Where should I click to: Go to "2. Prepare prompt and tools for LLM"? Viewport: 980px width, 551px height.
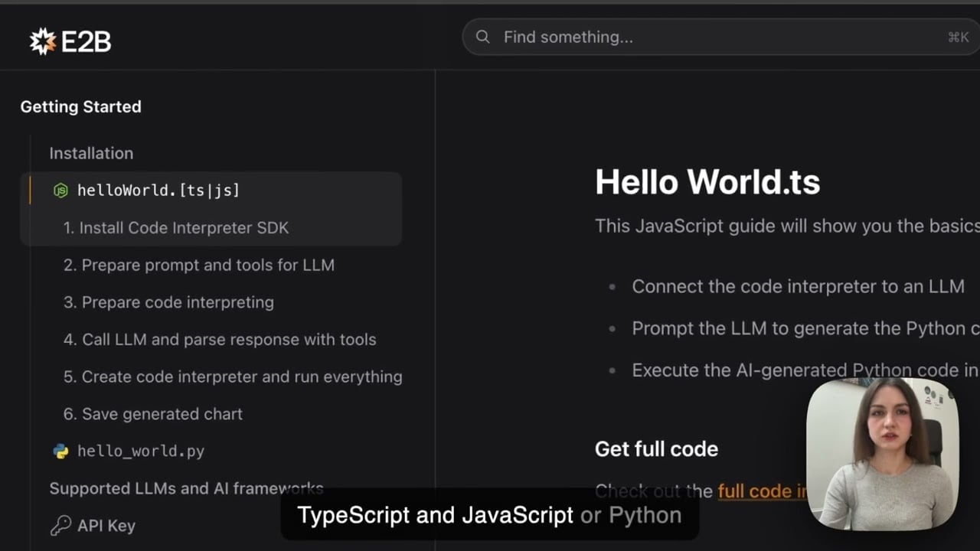click(x=199, y=265)
